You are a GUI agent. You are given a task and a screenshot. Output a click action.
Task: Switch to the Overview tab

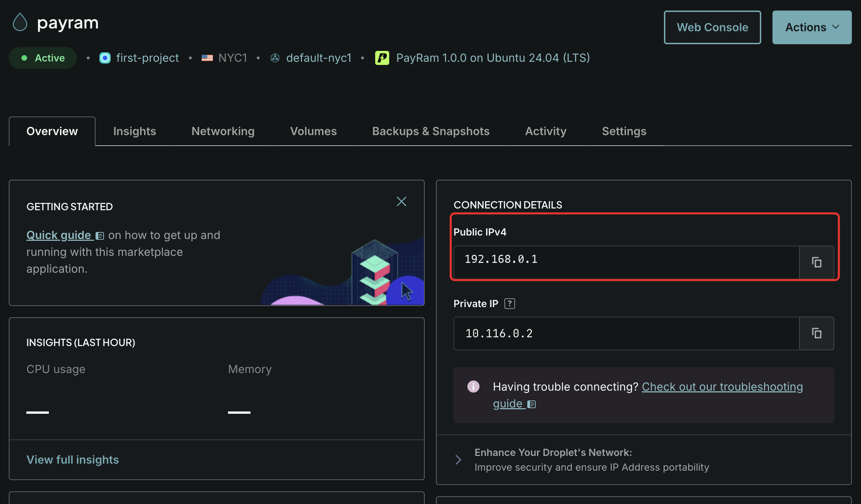(52, 131)
